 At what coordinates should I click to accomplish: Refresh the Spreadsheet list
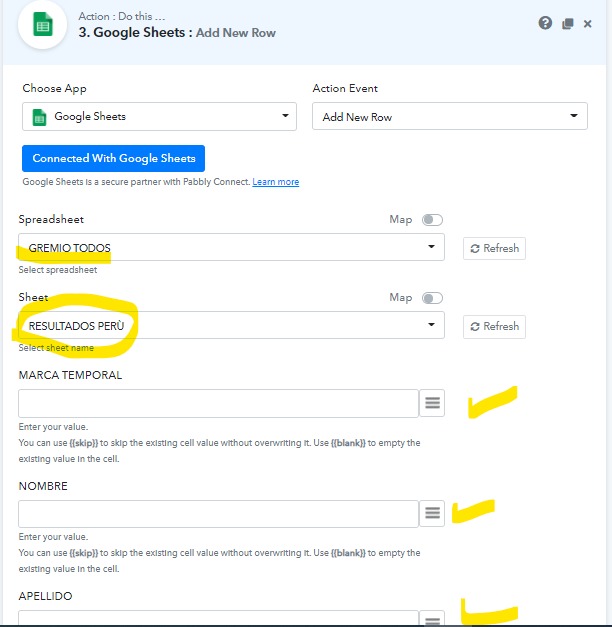coord(494,248)
